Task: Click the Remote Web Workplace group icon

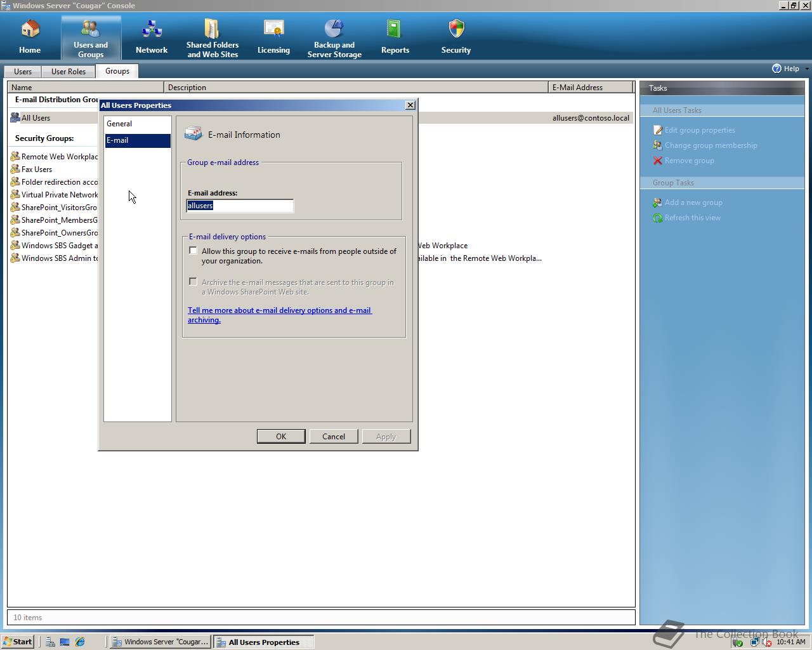Action: coord(15,156)
